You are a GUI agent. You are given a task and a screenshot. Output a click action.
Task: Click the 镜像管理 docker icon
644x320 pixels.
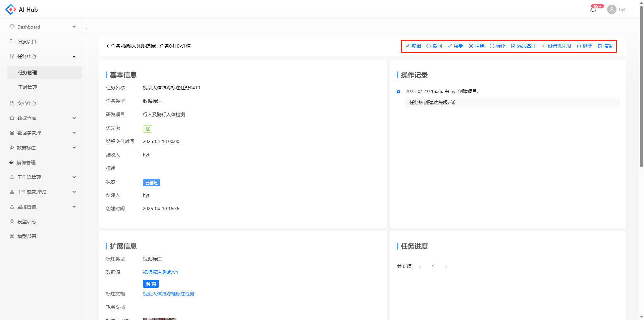pyautogui.click(x=12, y=162)
